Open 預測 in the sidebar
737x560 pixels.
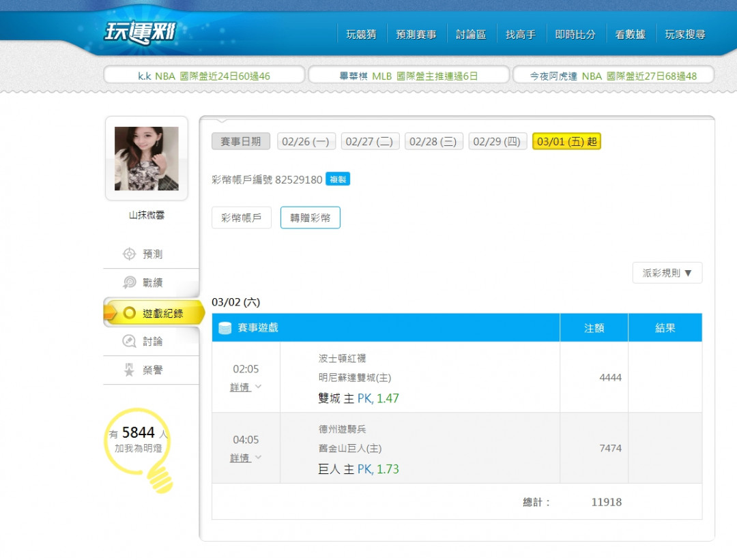[151, 254]
